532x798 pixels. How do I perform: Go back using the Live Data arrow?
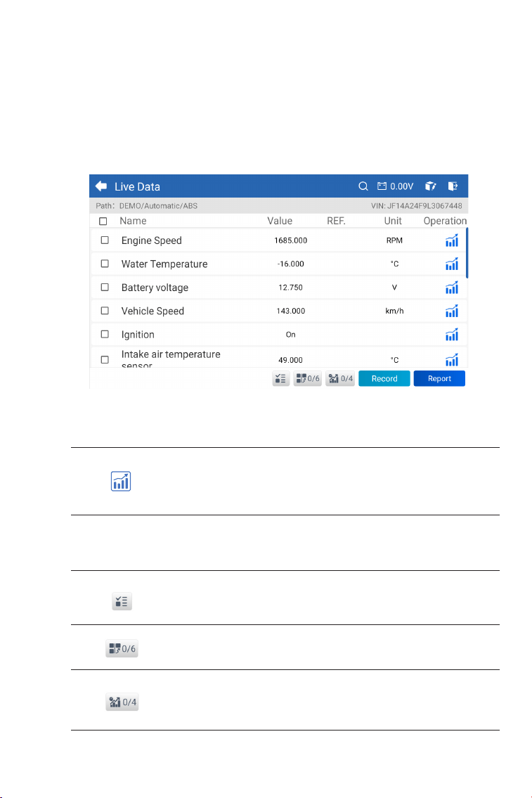coord(100,186)
